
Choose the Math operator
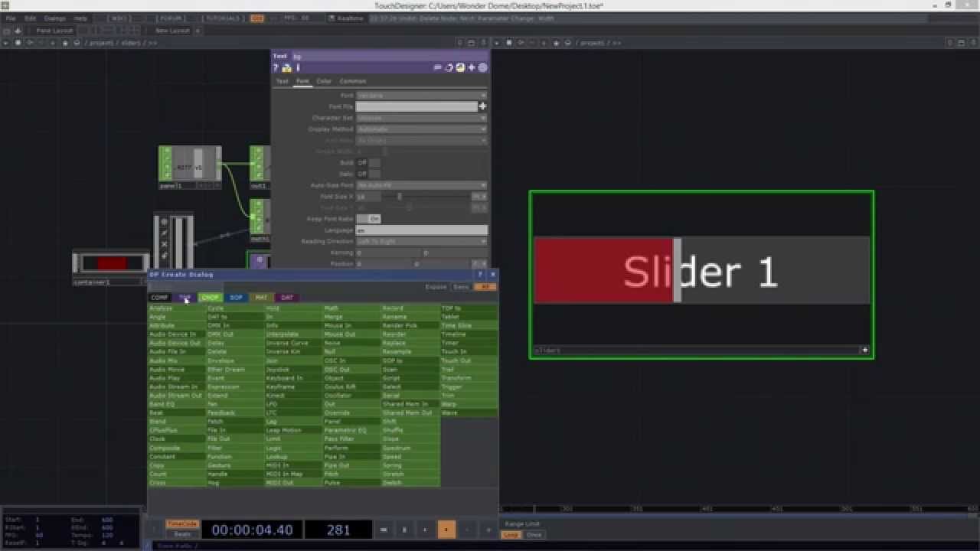[351, 308]
